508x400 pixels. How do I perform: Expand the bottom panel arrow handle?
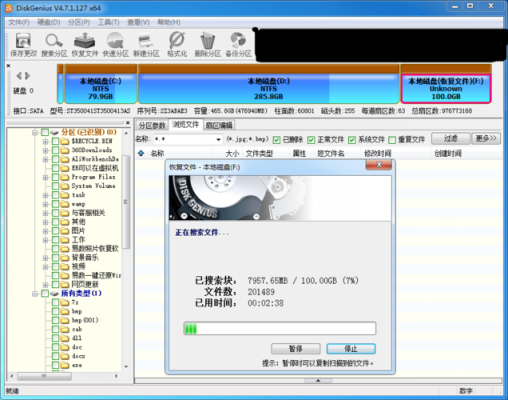point(318,380)
